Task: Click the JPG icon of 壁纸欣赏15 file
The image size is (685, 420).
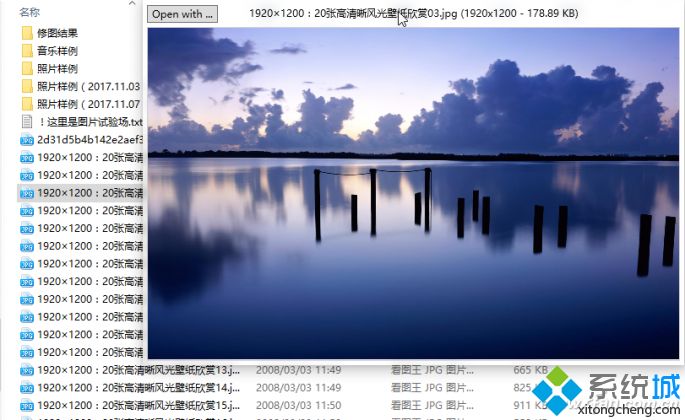Action: 27,406
